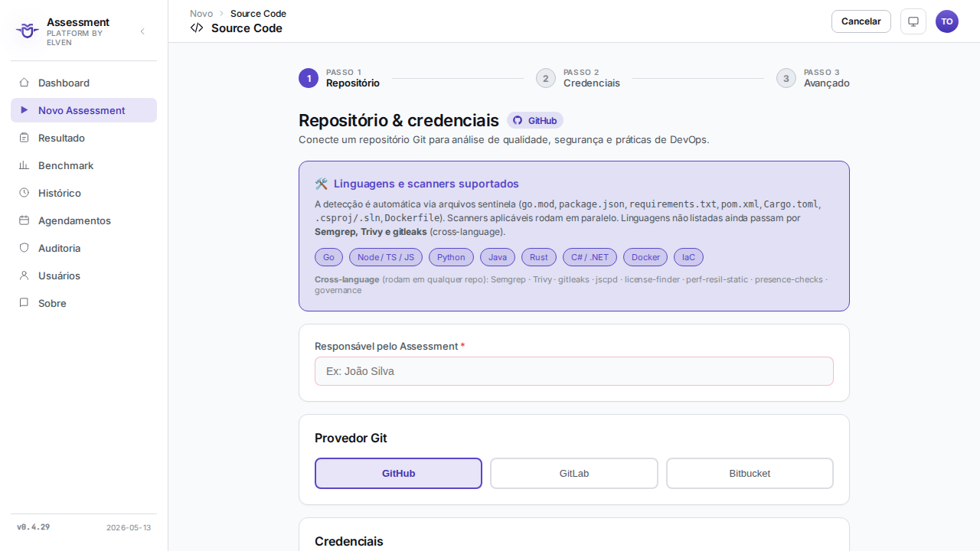Click the Linguagens e scanners suportados heading
Screen dimensions: 980x551
point(426,184)
